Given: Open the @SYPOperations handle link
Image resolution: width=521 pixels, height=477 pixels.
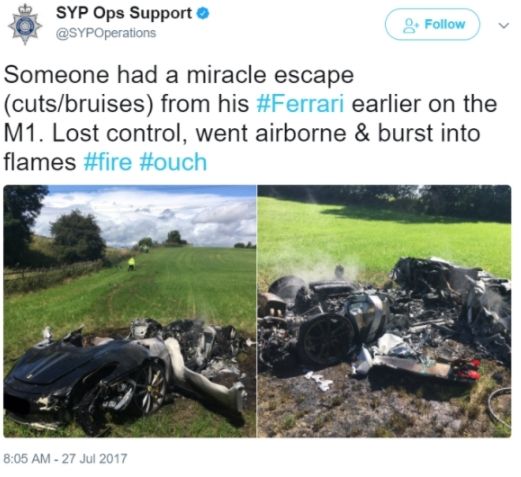Looking at the screenshot, I should [x=106, y=33].
